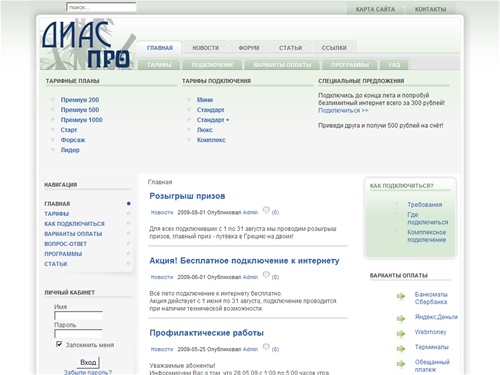Click the Главная breadcrumb text
Image resolution: width=500 pixels, height=375 pixels.
point(160,182)
